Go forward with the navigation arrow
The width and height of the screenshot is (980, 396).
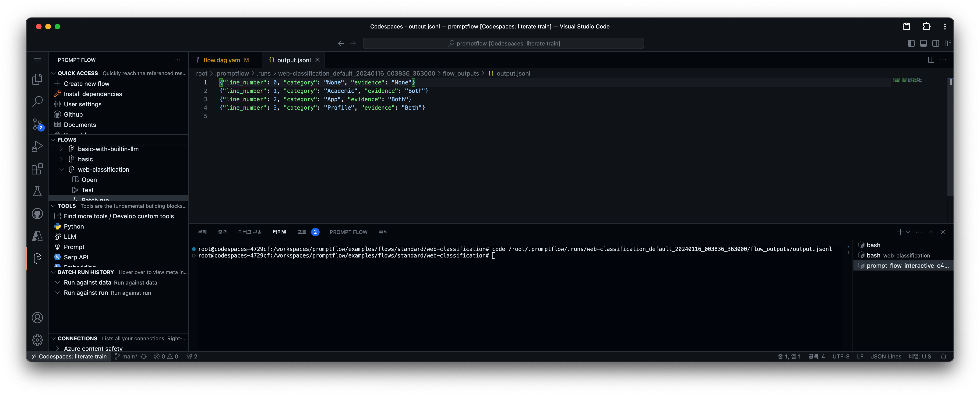tap(353, 43)
